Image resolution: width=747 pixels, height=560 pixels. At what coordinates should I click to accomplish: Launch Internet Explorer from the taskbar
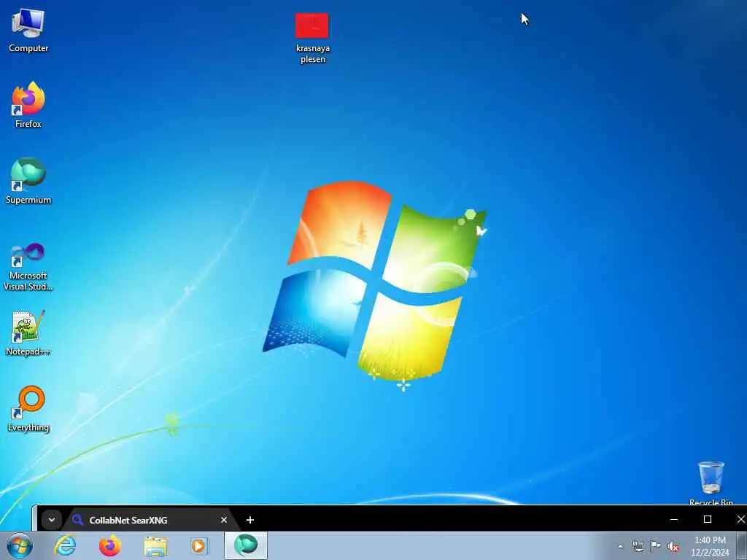coord(65,545)
